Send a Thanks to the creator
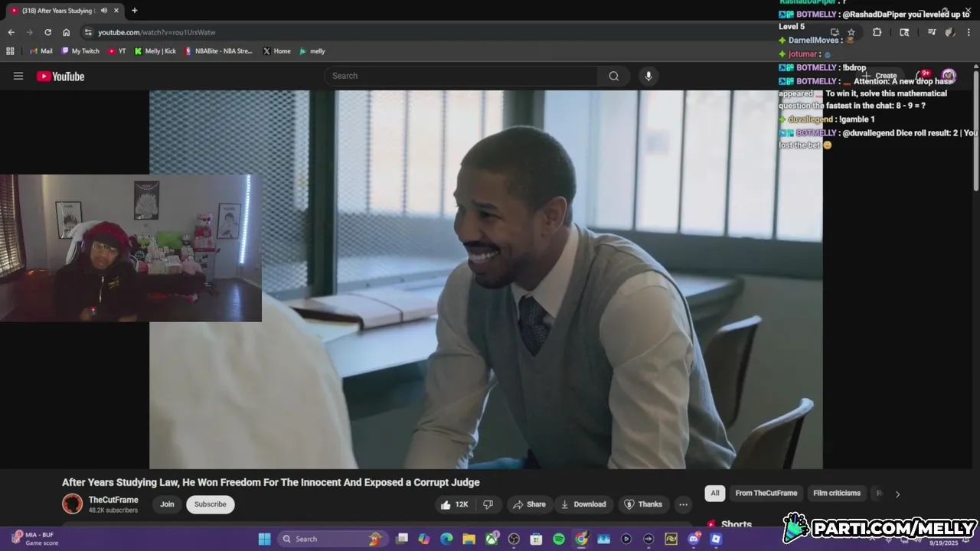The width and height of the screenshot is (980, 551). click(x=643, y=504)
